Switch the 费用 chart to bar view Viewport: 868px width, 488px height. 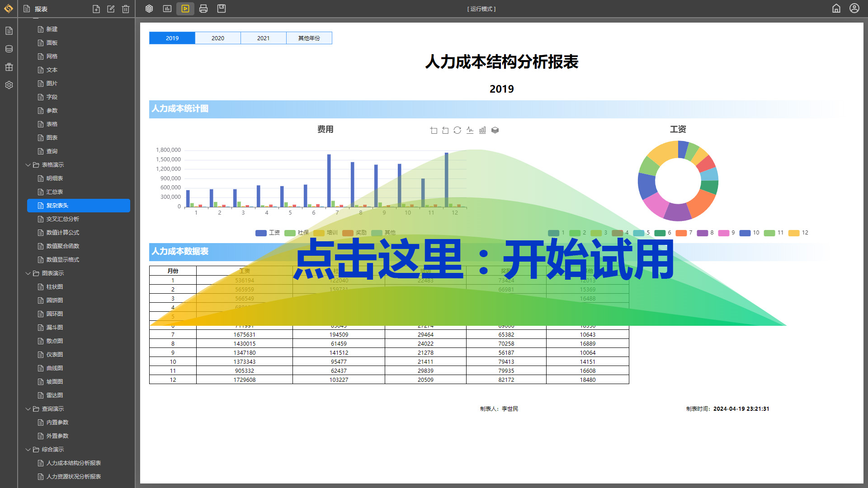click(x=482, y=130)
